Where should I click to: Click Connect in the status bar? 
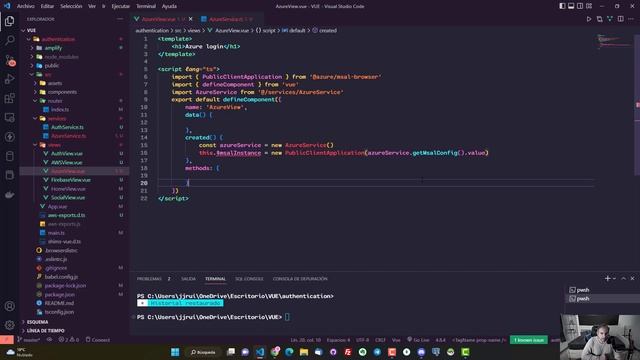tap(98, 340)
